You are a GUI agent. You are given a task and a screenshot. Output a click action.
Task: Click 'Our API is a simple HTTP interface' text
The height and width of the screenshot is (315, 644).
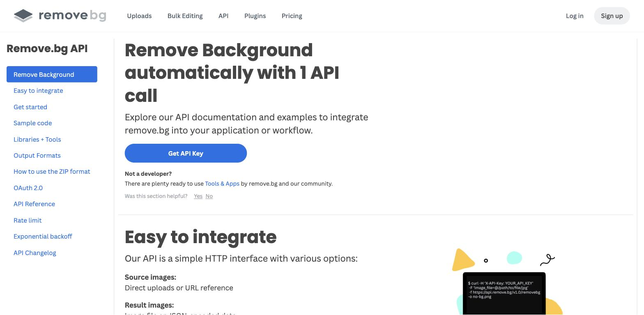241,258
